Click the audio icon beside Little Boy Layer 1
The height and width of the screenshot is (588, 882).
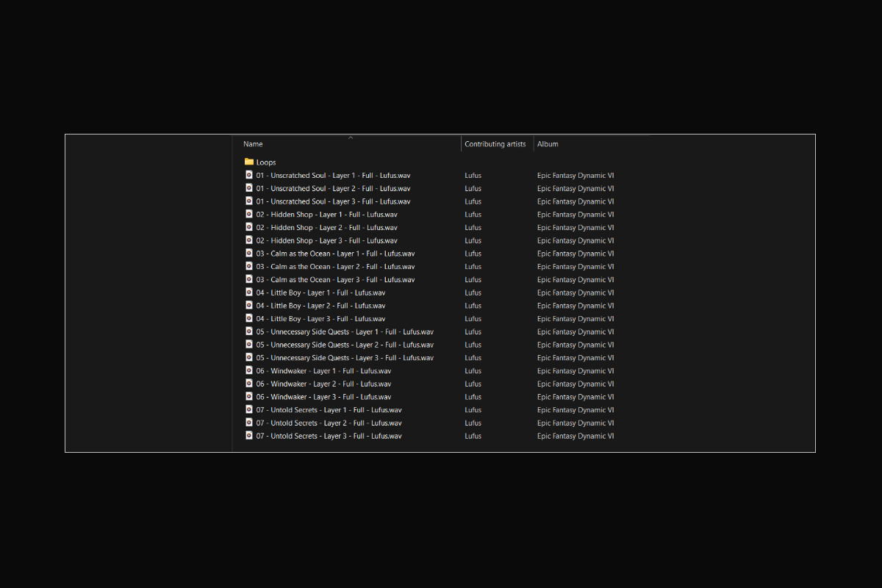(x=248, y=293)
